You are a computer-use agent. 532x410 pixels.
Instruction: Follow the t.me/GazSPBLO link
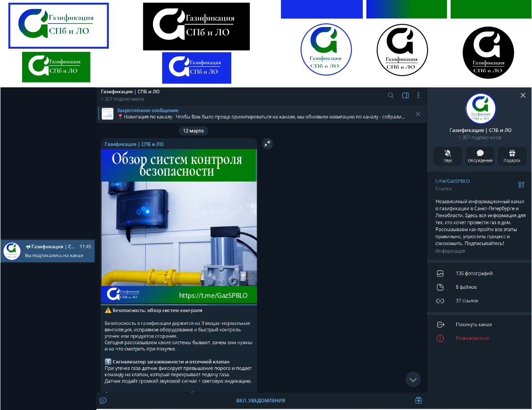coord(453,181)
